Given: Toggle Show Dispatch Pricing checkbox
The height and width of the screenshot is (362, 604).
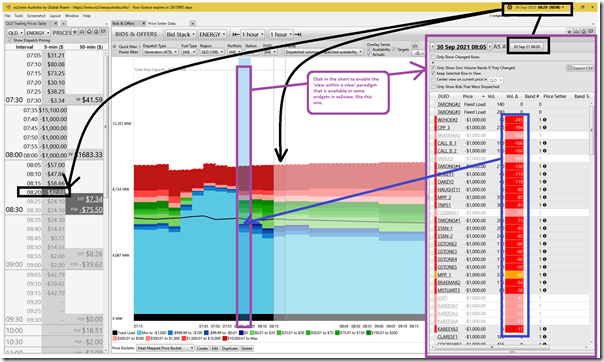Looking at the screenshot, I should point(10,40).
